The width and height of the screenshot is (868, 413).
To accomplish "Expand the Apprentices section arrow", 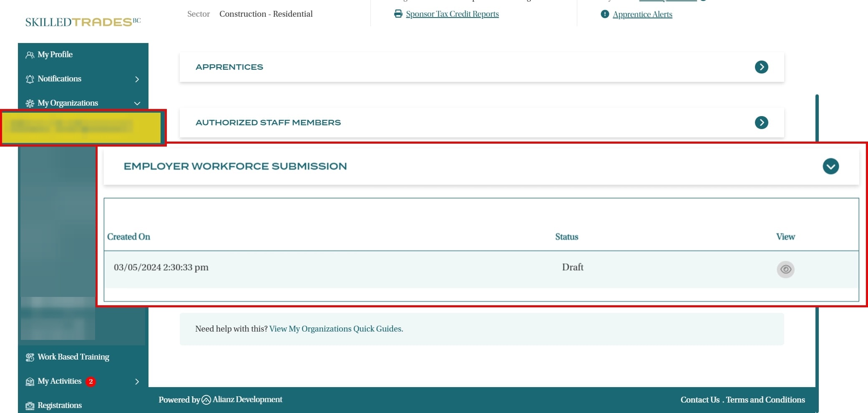I will (x=761, y=67).
